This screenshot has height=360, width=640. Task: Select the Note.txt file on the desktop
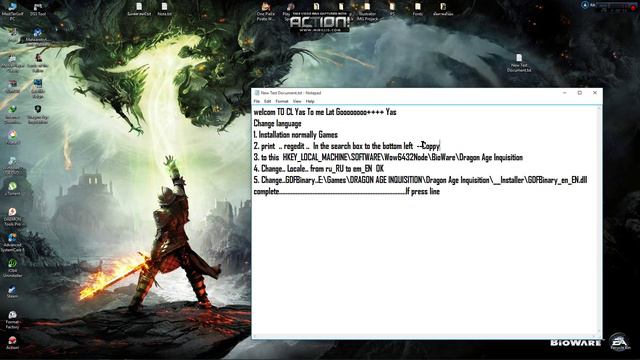pyautogui.click(x=164, y=9)
